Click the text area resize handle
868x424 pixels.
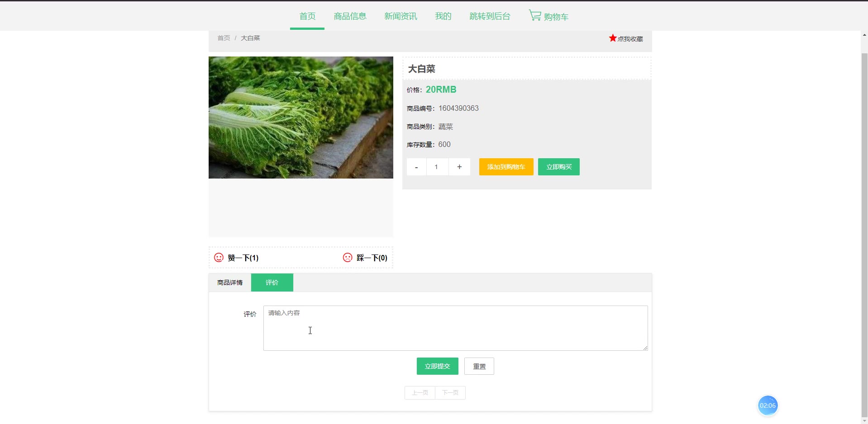point(645,348)
